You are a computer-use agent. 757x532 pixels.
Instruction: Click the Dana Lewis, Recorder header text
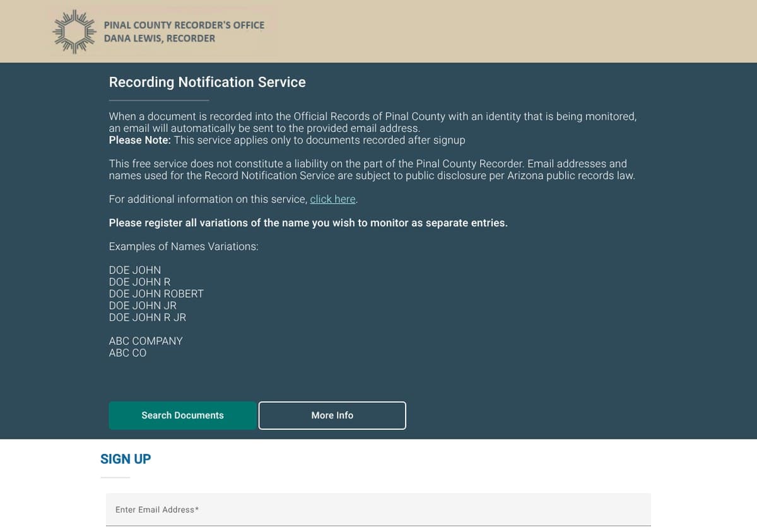point(160,38)
